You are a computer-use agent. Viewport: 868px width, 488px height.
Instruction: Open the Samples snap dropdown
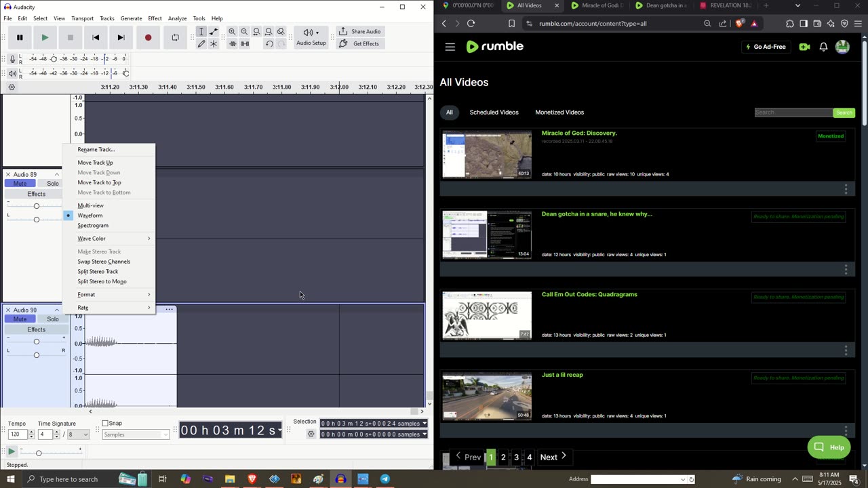(x=136, y=434)
